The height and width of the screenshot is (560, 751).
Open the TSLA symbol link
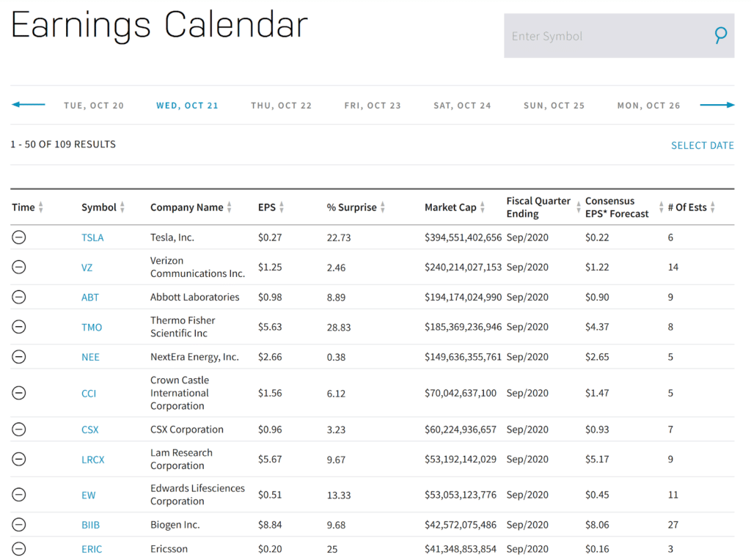click(x=92, y=237)
